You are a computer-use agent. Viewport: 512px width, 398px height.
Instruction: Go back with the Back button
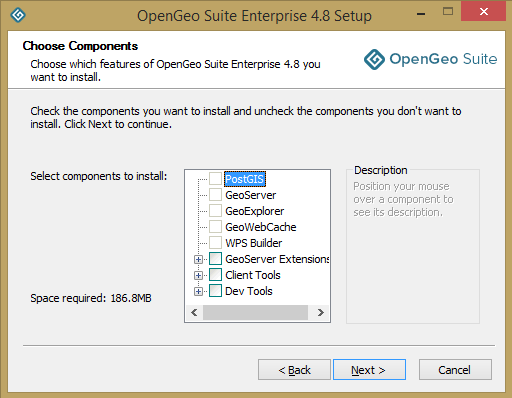click(294, 369)
